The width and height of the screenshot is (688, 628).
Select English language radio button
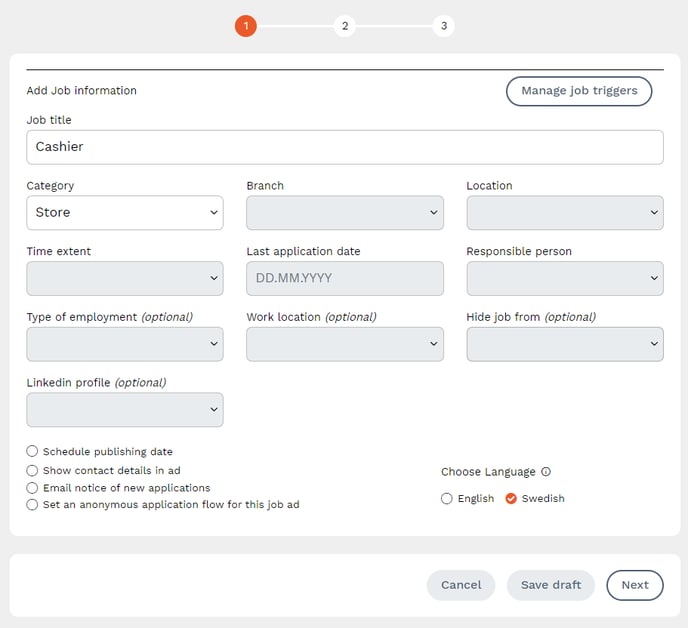(447, 498)
